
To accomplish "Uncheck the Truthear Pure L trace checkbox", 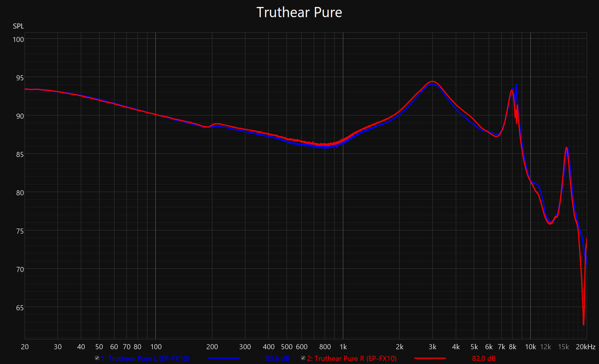I will point(97,358).
